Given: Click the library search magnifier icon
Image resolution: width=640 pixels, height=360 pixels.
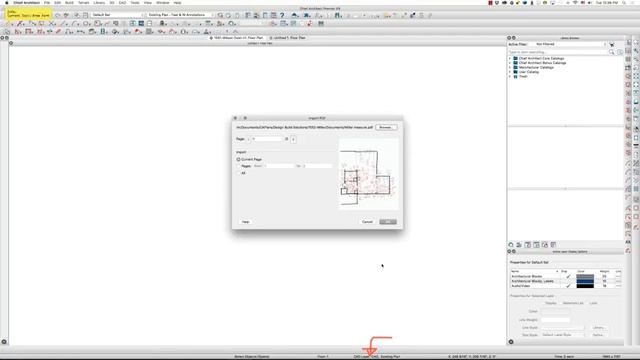Looking at the screenshot, I should pos(611,52).
